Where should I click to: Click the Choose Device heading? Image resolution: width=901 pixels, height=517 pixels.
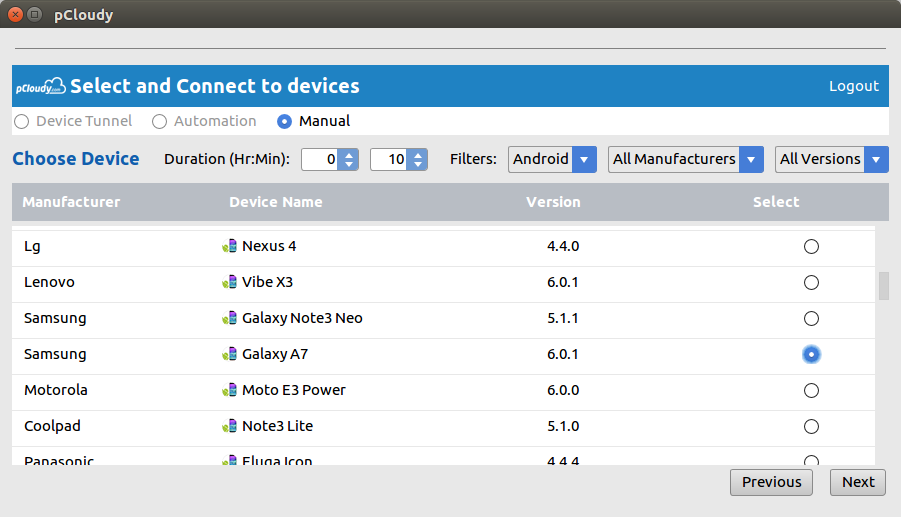pyautogui.click(x=76, y=159)
